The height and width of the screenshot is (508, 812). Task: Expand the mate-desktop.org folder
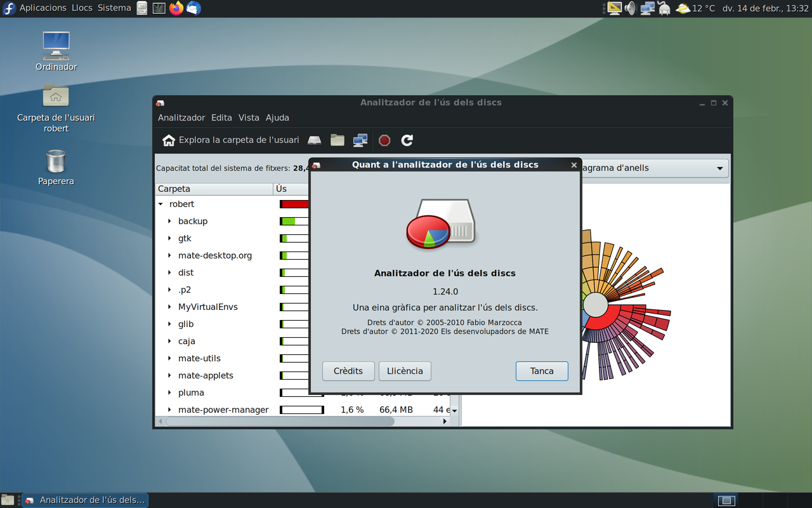[169, 256]
